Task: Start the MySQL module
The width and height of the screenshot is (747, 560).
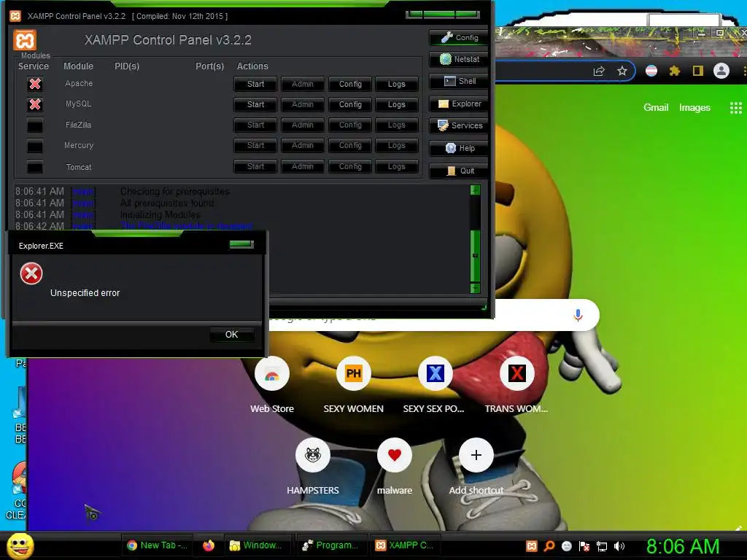Action: pyautogui.click(x=255, y=104)
